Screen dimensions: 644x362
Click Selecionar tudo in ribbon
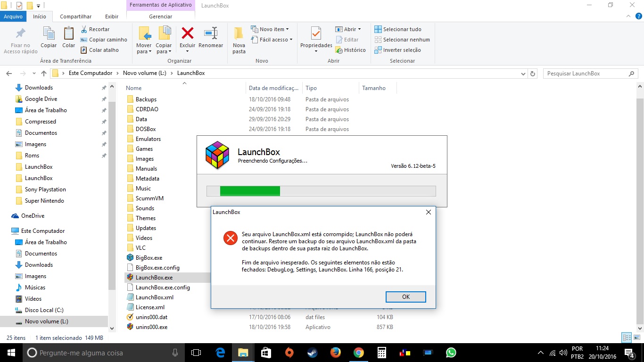point(398,29)
